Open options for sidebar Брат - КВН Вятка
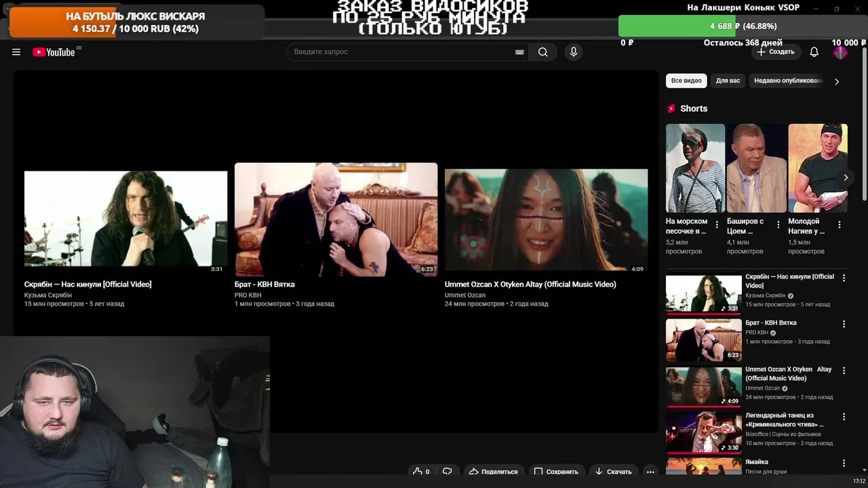The height and width of the screenshot is (488, 868). click(x=844, y=324)
